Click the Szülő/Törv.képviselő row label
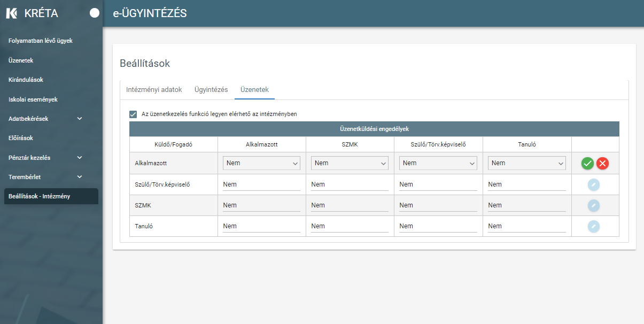Viewport: 644px width, 324px height. [162, 184]
